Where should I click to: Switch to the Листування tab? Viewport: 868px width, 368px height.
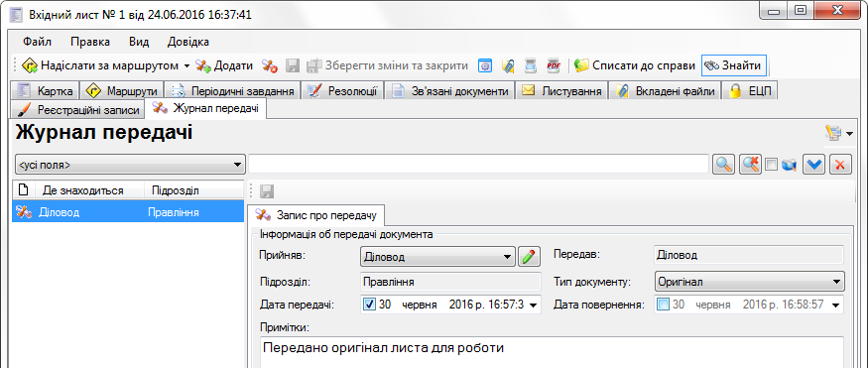point(561,90)
